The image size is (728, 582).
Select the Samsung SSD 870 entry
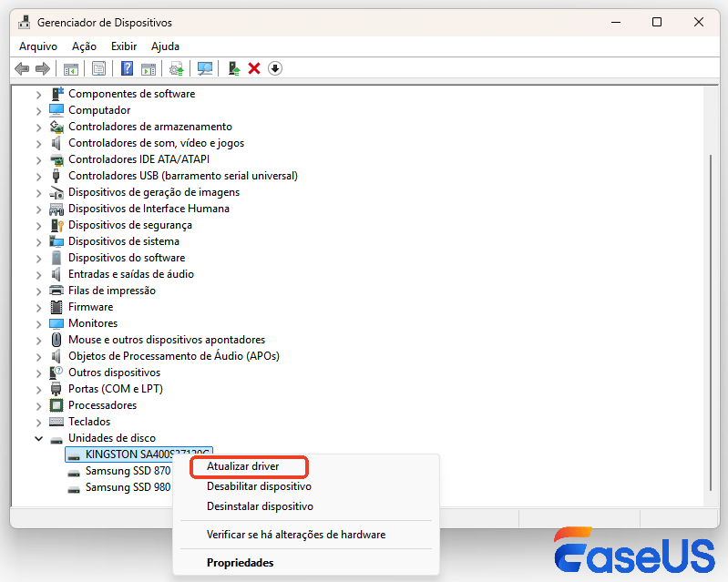tap(119, 471)
